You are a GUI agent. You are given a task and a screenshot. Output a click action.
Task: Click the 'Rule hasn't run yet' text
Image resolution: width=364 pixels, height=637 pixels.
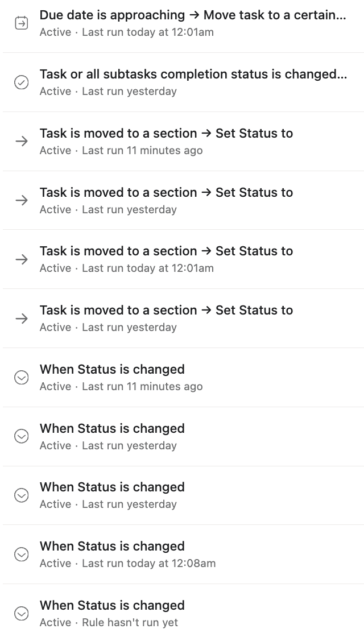(130, 623)
